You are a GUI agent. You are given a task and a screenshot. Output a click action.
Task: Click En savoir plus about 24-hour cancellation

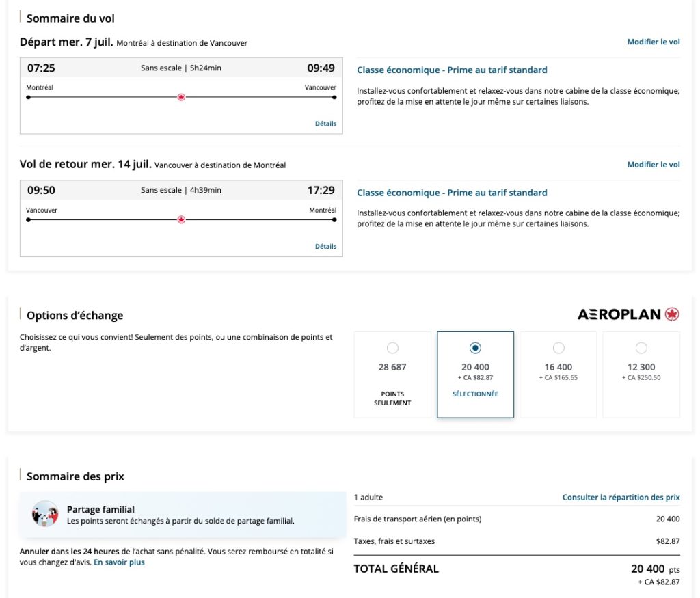120,562
